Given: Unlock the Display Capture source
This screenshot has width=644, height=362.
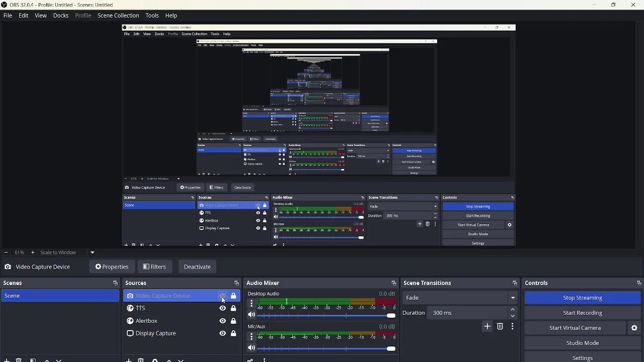Looking at the screenshot, I should pos(233,333).
